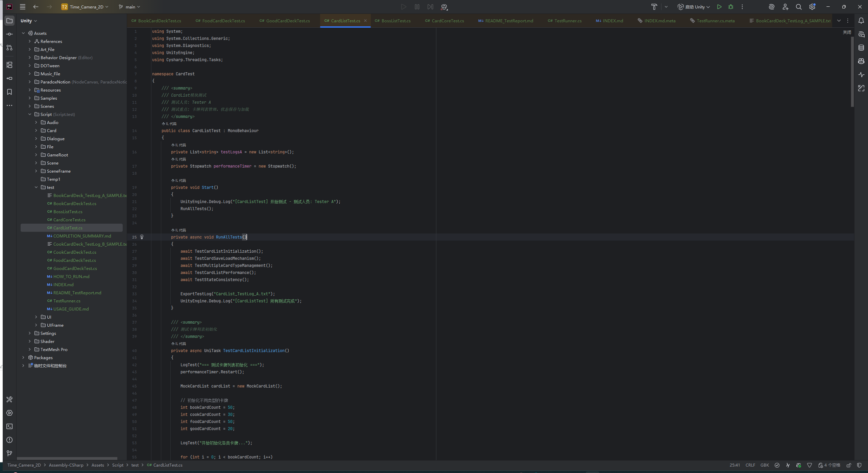
Task: Click the Run button in toolbar
Action: click(x=719, y=7)
